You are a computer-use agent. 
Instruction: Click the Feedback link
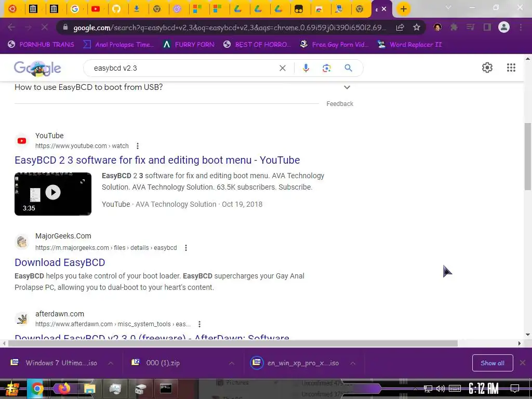(340, 104)
